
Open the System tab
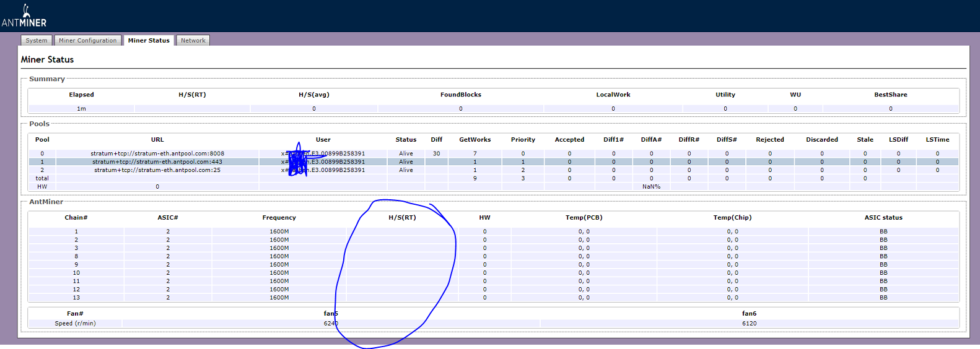pyautogui.click(x=37, y=40)
